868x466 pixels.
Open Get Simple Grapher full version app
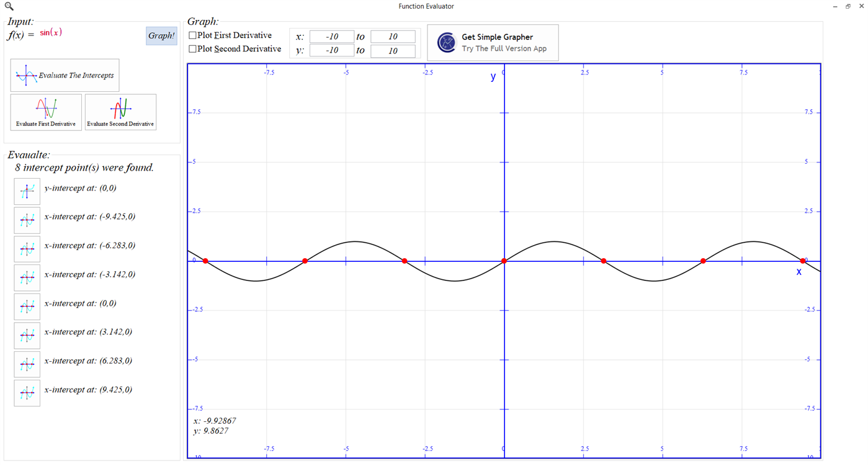(493, 42)
